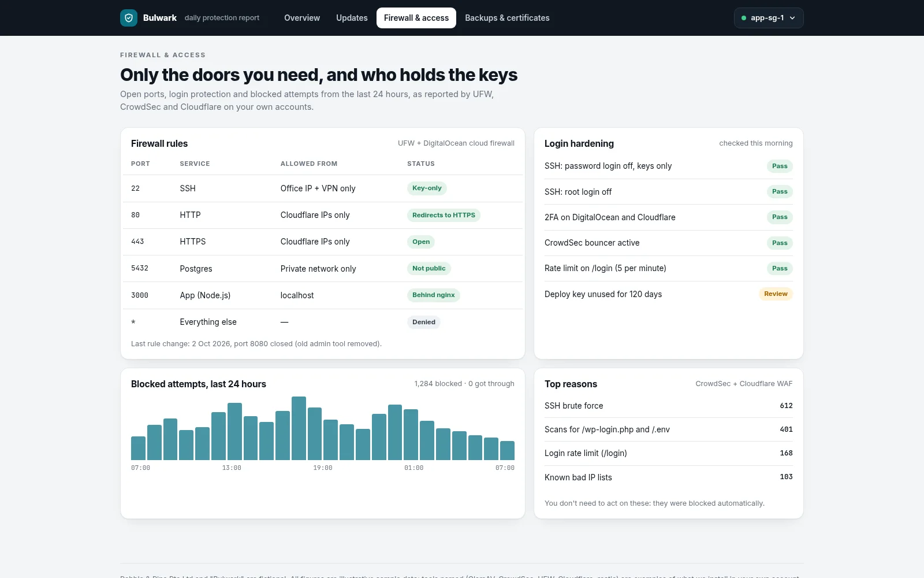Click the Not public badge for Postgres
The image size is (924, 578).
pos(429,268)
